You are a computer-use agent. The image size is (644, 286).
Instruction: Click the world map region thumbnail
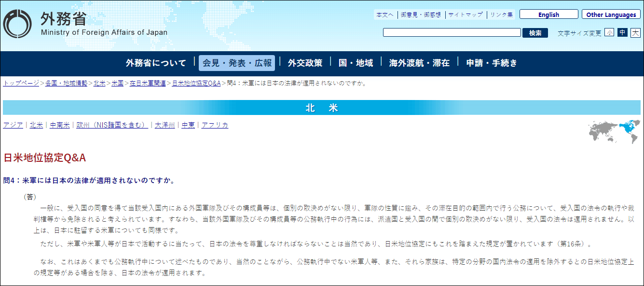(x=614, y=131)
